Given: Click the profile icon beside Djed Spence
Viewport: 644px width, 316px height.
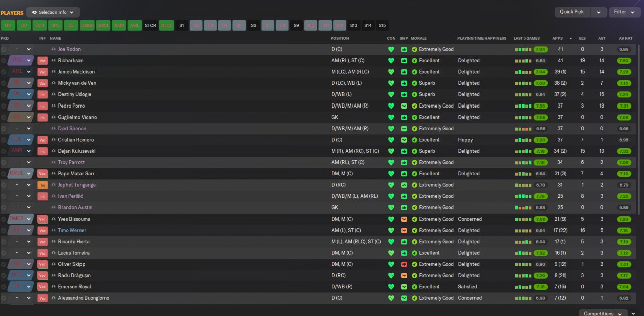Looking at the screenshot, I should tap(54, 129).
